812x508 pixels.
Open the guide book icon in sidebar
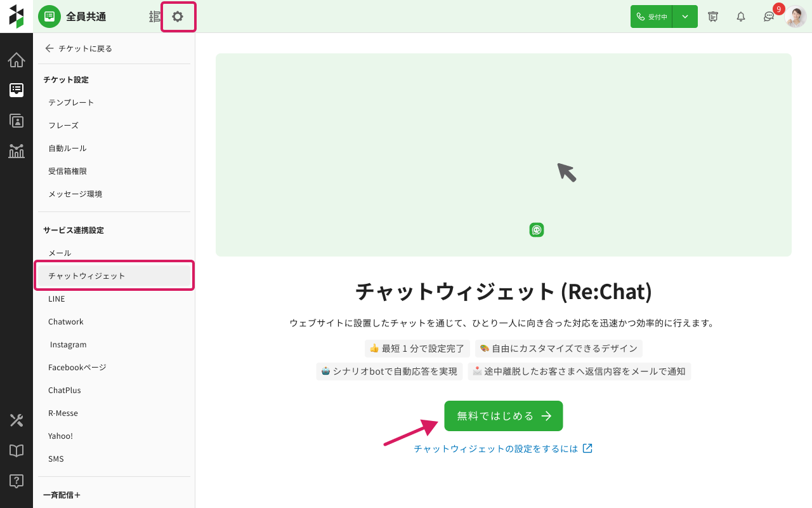[16, 451]
